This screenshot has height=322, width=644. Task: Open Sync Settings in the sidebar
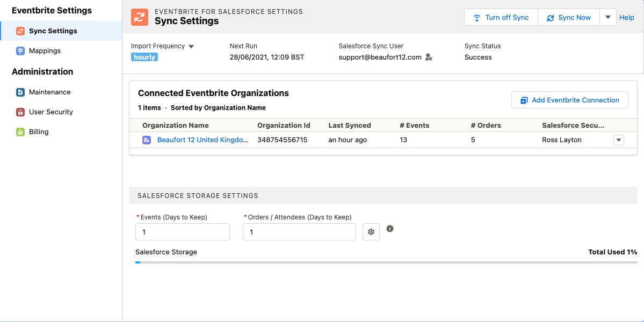coord(61,31)
